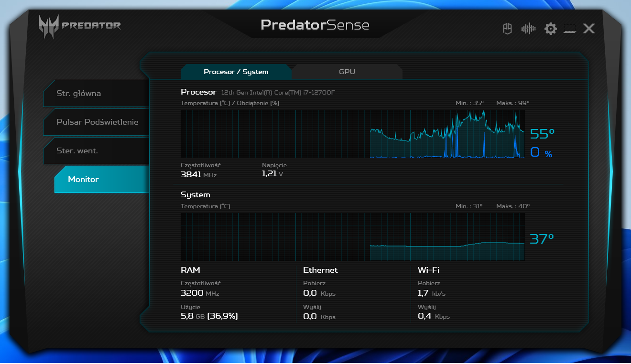The width and height of the screenshot is (631, 364).
Task: Click the sound waveform audio icon
Action: pyautogui.click(x=528, y=29)
